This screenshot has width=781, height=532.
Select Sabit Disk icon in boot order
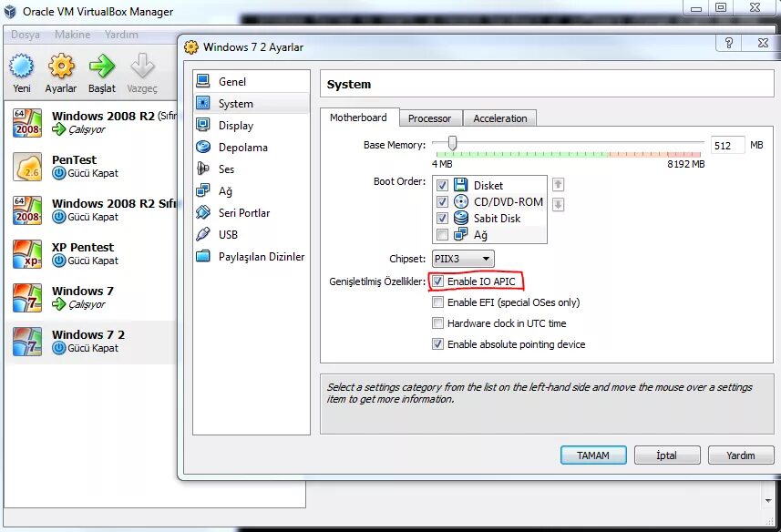[x=461, y=218]
